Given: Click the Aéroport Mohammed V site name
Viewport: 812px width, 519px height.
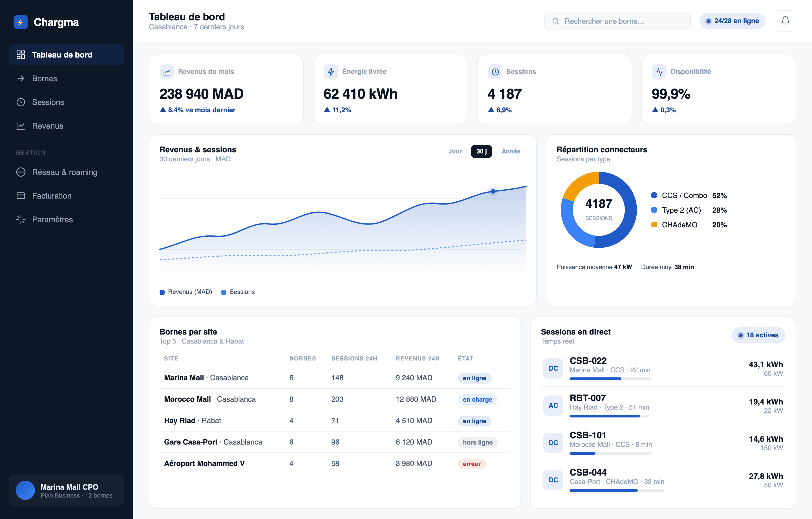Looking at the screenshot, I should [x=204, y=463].
